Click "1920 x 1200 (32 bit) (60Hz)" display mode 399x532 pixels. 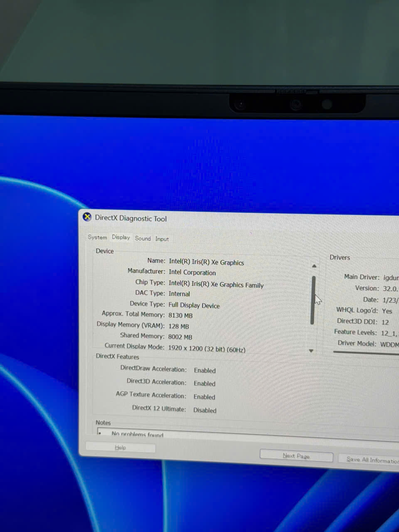tap(207, 349)
